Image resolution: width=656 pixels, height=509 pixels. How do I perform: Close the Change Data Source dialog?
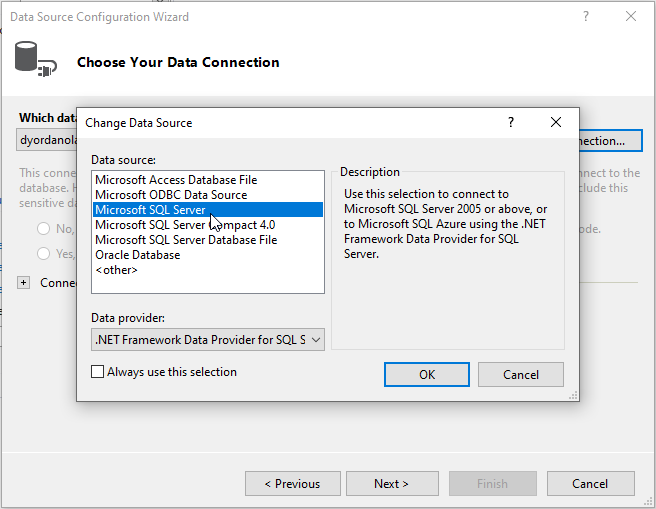pos(556,122)
